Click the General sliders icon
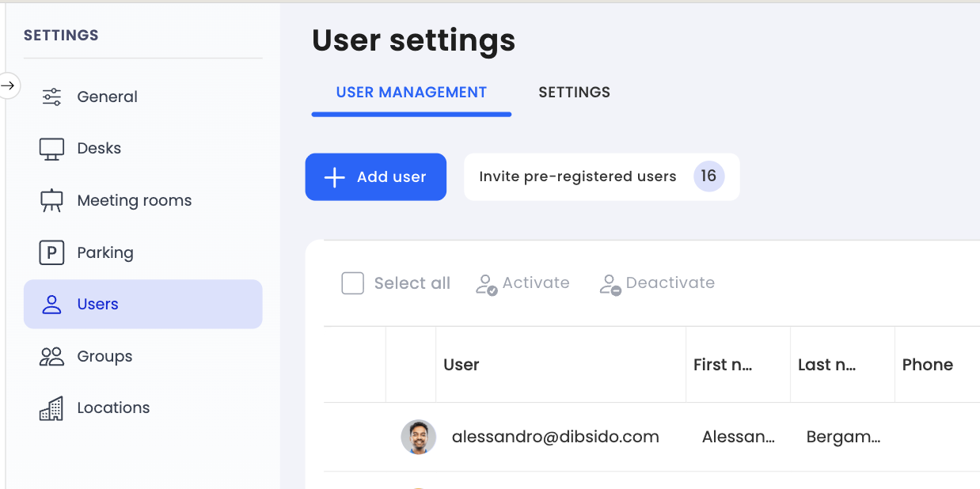The image size is (980, 489). pos(51,97)
